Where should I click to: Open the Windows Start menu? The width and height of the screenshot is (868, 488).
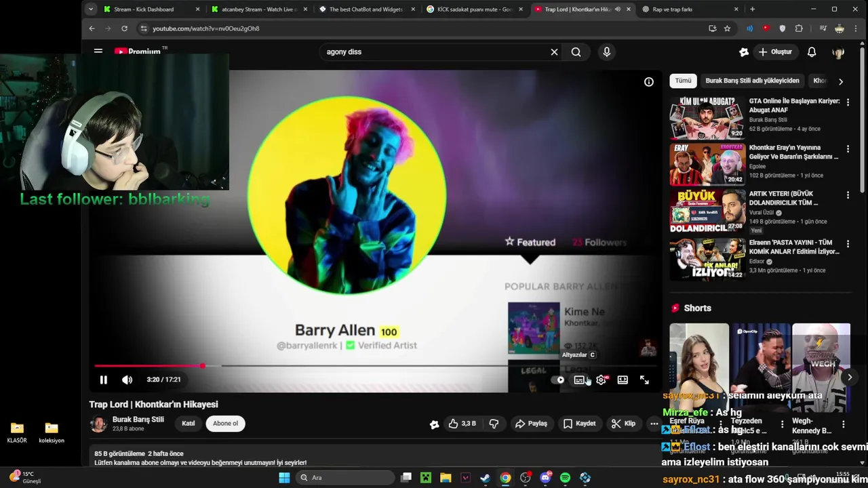284,478
